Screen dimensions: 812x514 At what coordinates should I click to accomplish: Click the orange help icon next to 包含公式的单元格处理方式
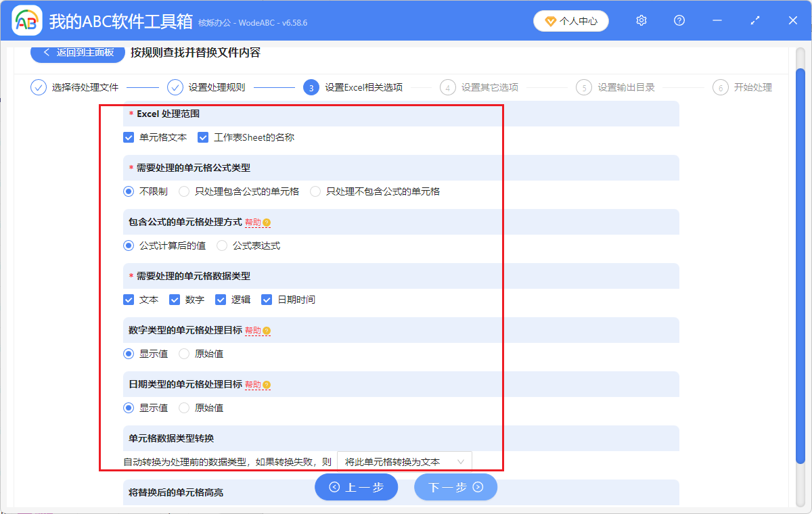268,222
